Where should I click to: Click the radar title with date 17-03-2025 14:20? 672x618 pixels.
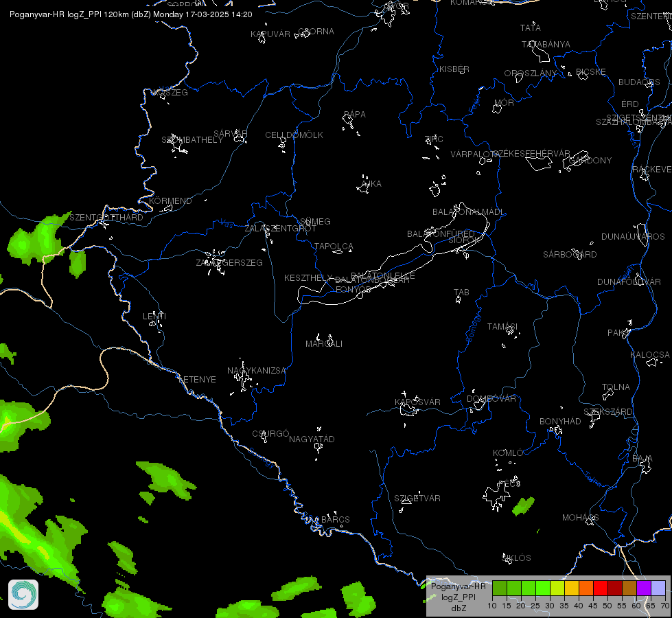point(130,14)
